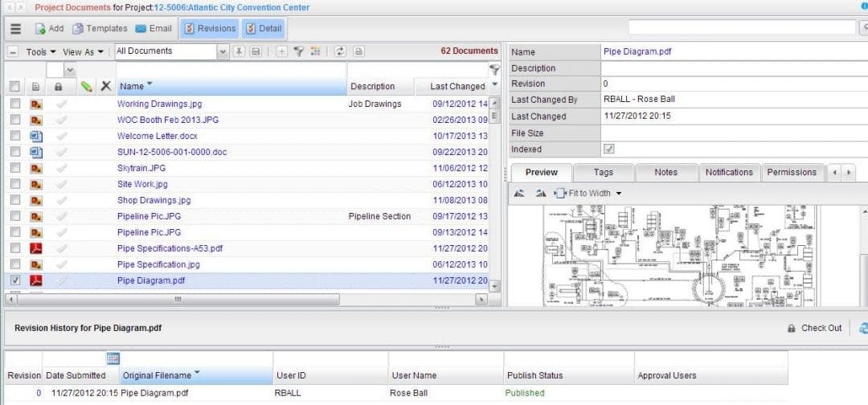The height and width of the screenshot is (405, 868).
Task: Click the lock column header icon
Action: click(x=58, y=86)
